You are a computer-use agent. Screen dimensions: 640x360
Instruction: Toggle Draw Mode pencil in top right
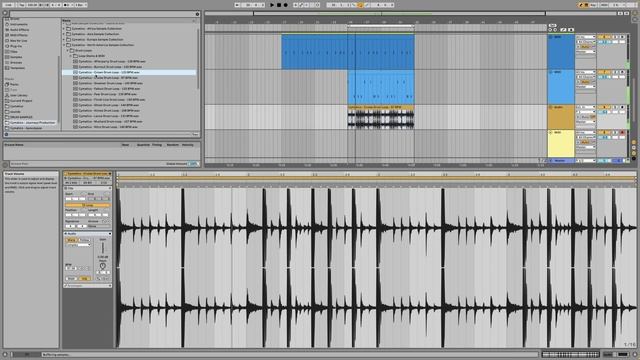[581, 5]
